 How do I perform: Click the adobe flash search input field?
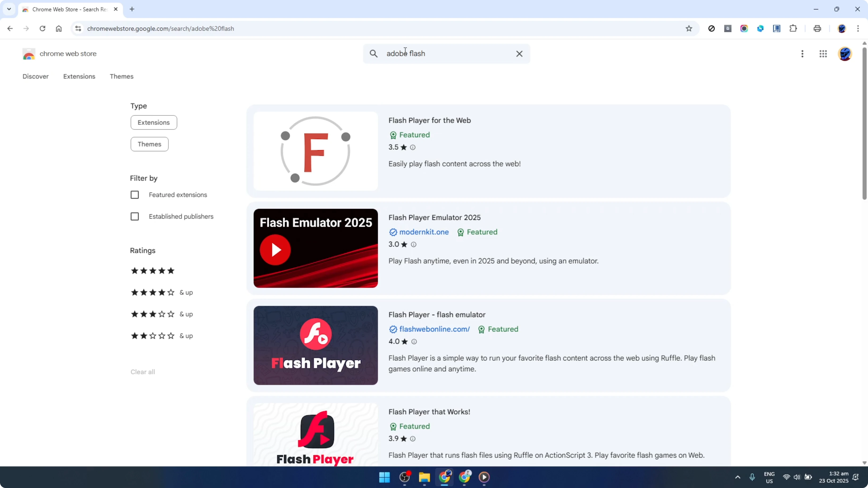(438, 54)
